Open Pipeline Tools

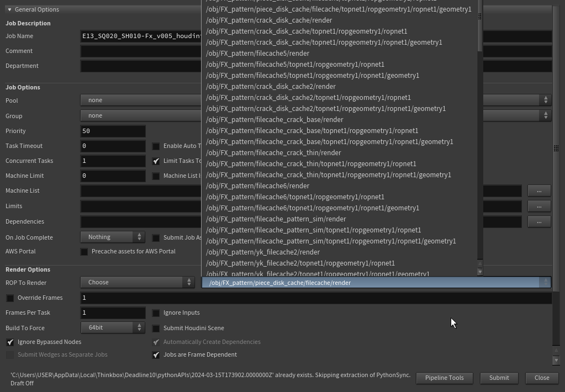point(444,378)
